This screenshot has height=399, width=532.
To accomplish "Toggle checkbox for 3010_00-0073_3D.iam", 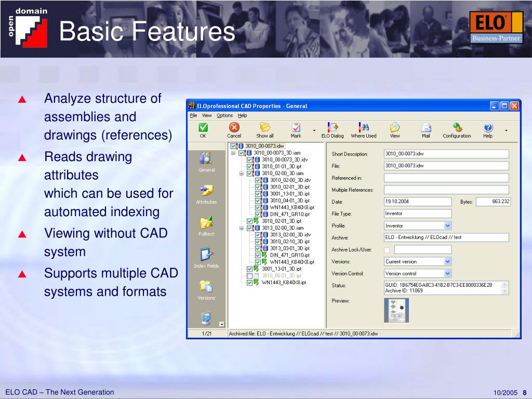I will [x=241, y=153].
